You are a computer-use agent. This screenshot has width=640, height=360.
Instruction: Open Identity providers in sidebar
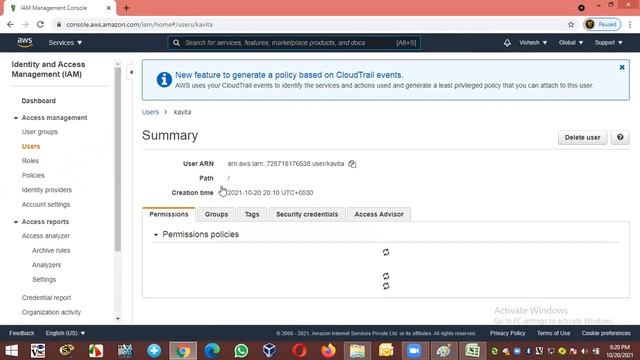coord(47,190)
